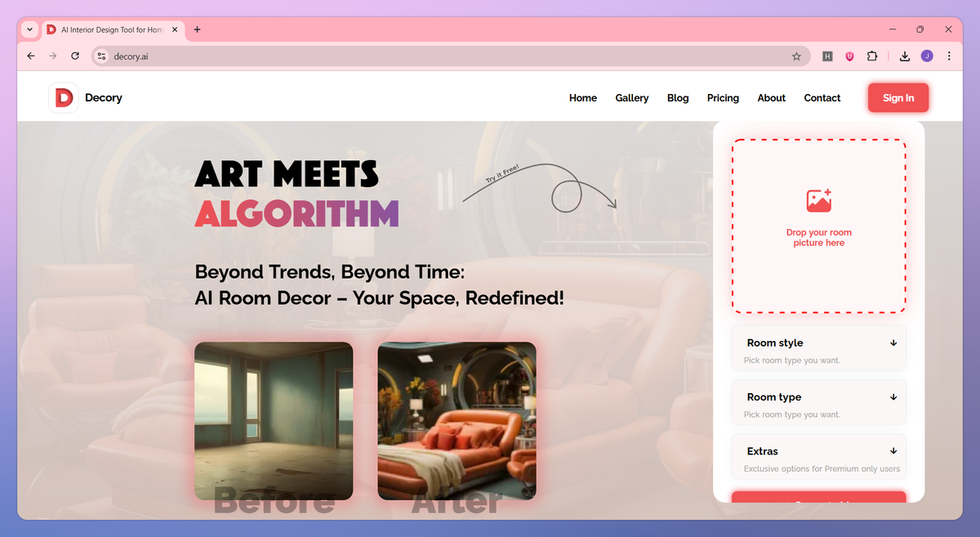The image size is (980, 537).
Task: Bookmark this page with the star icon
Action: 796,56
